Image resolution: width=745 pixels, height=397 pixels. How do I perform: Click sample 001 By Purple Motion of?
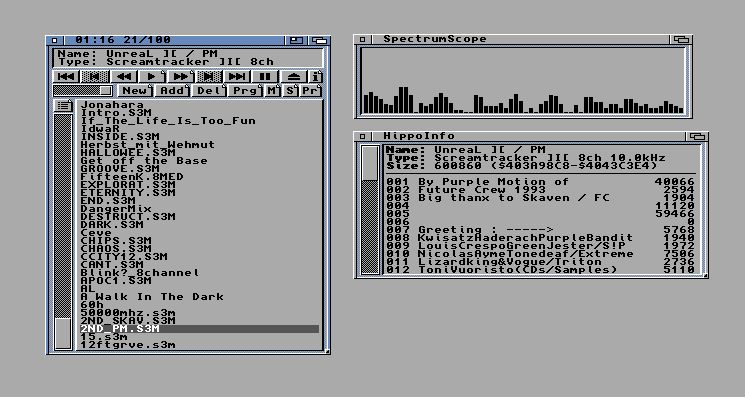[x=540, y=181]
